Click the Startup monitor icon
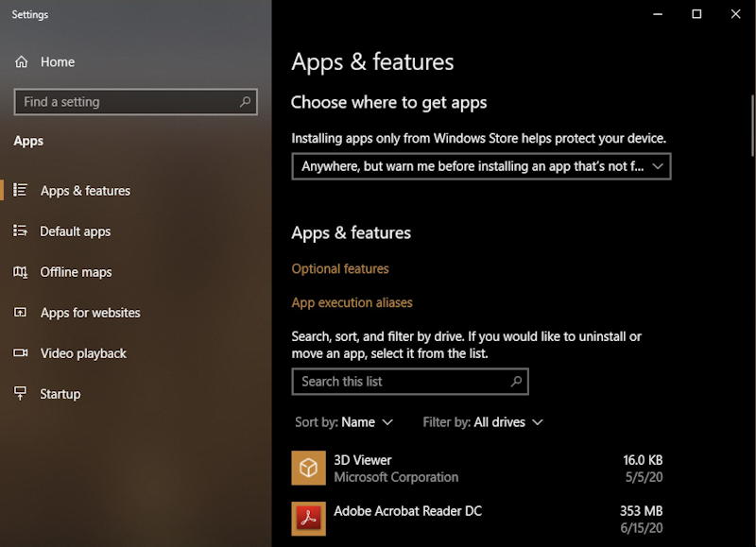The image size is (756, 547). [20, 393]
